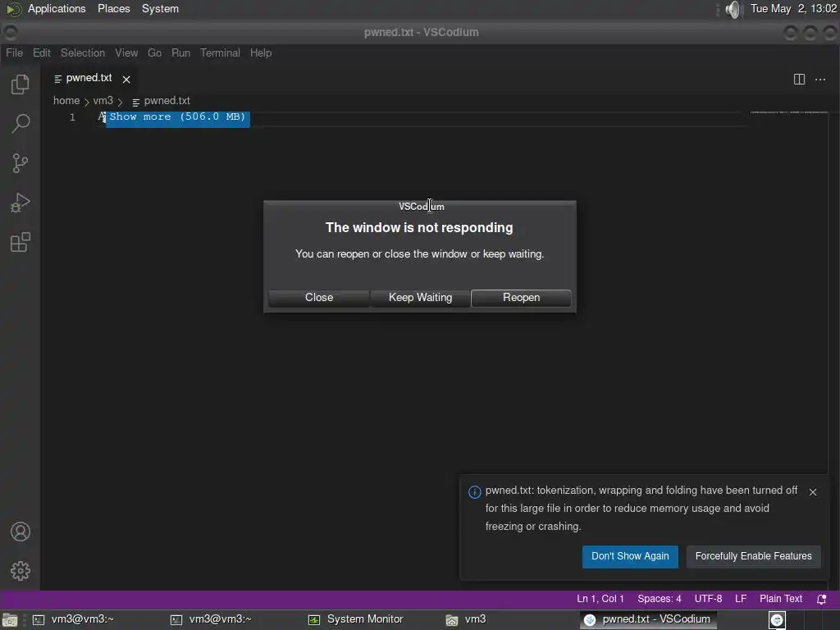Open the View menu
This screenshot has width=840, height=630.
tap(126, 52)
